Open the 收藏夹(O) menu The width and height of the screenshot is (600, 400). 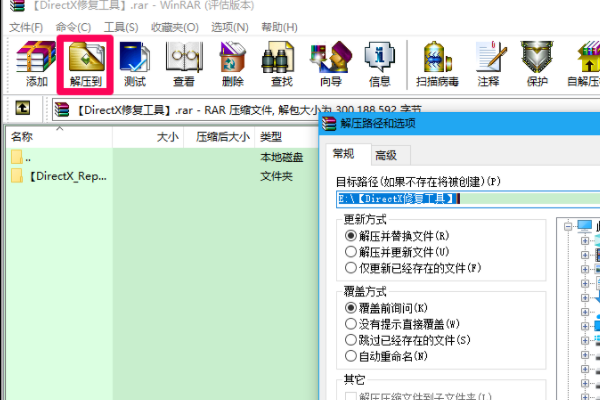(x=174, y=27)
